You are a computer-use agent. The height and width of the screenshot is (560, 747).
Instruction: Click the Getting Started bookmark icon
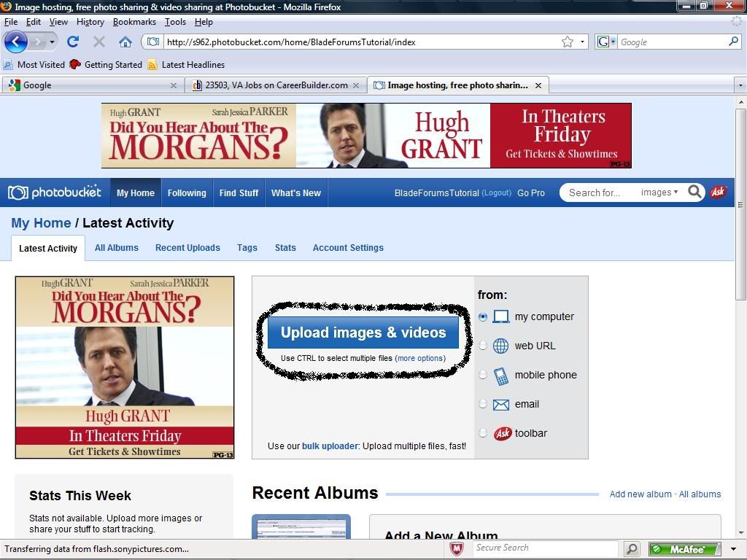pos(75,64)
